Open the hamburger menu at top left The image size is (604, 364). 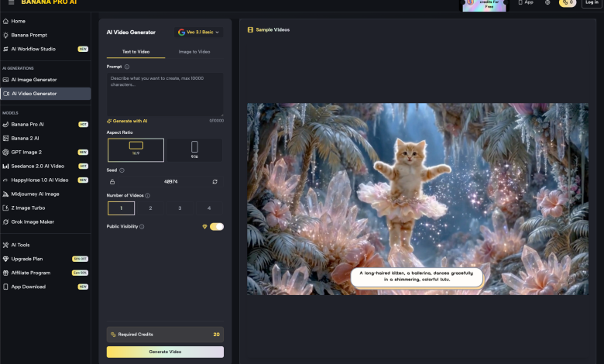tap(11, 2)
